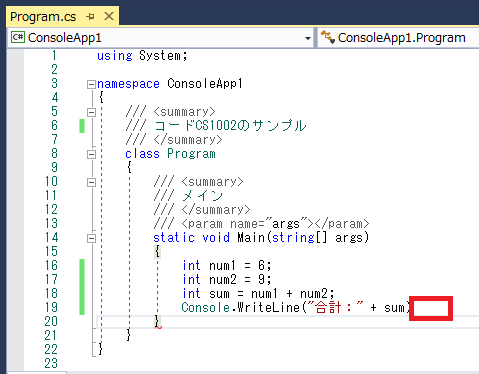The width and height of the screenshot is (479, 374).
Task: Click the 'int' keyword on line 16
Action: [191, 266]
